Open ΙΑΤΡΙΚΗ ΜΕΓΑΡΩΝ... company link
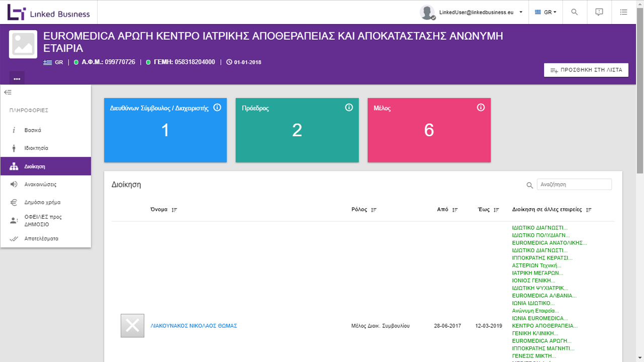The width and height of the screenshot is (644, 362). (538, 273)
